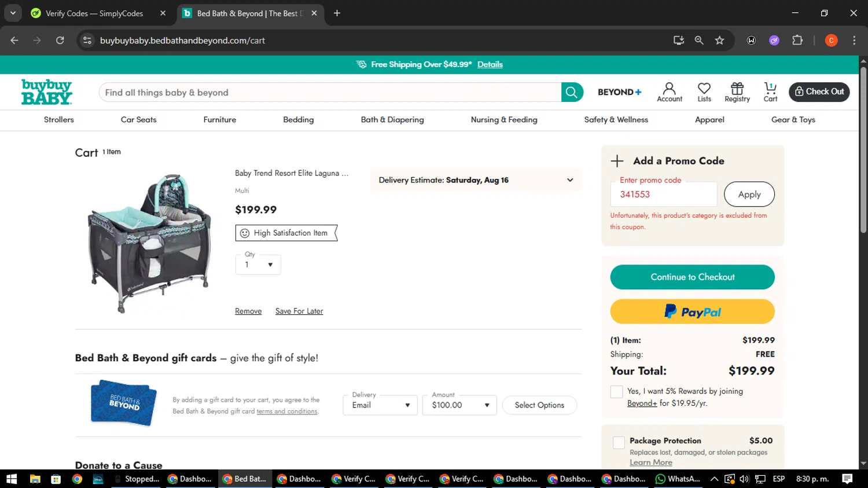Open the Car Seats category

(x=138, y=120)
